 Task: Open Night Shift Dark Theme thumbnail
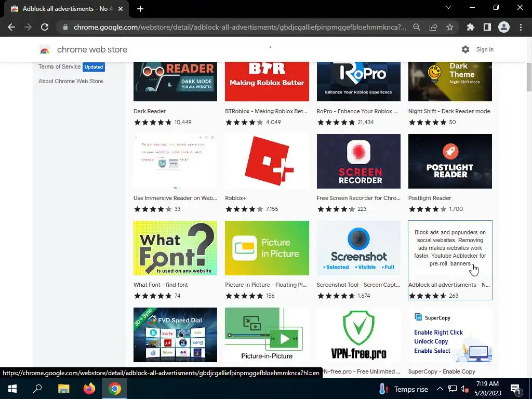point(450,82)
